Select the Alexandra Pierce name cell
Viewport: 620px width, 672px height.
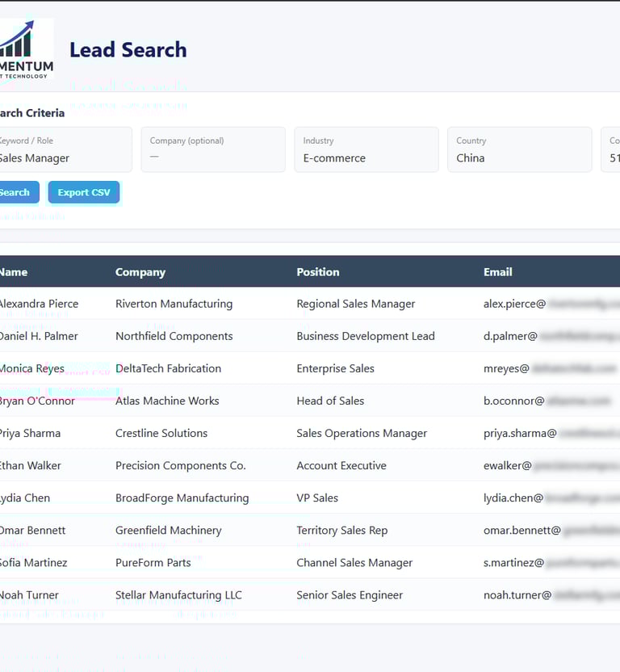(39, 304)
